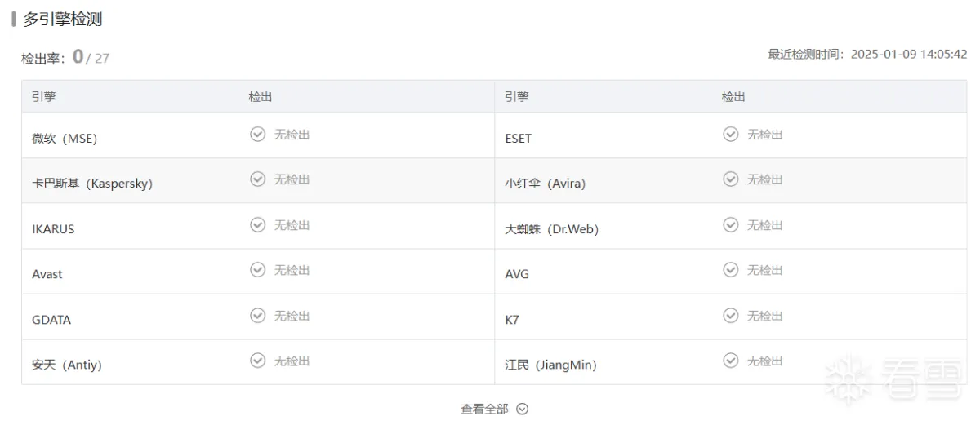Click the chevron circle beside 查看全部
This screenshot has height=425, width=980.
click(522, 409)
